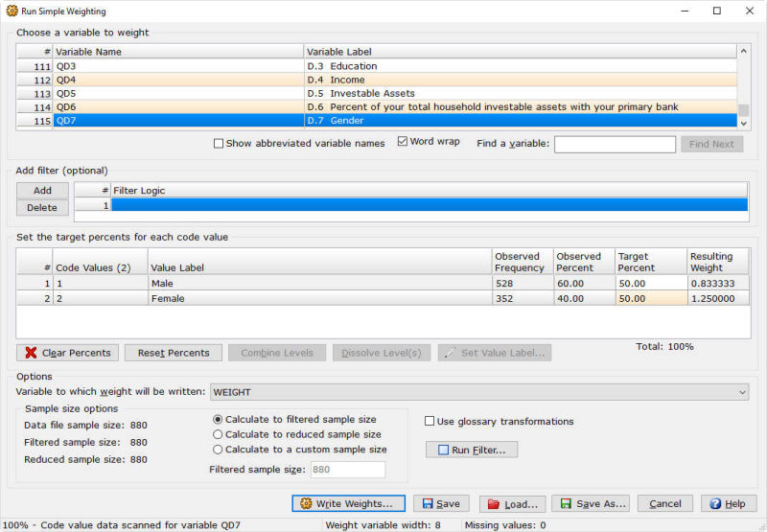767x532 pixels.
Task: Open the Load folder icon button
Action: 513,503
